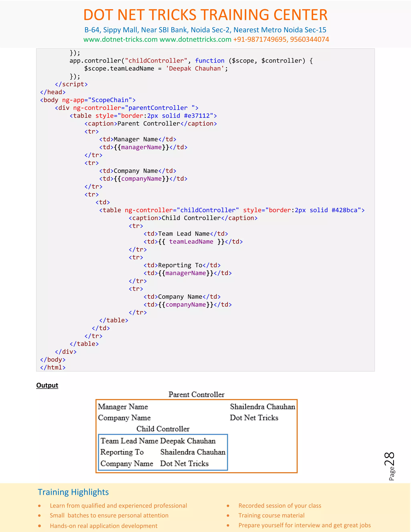Click the Shailendra Chauhan cell beside Manager Name
The height and width of the screenshot is (532, 411).
tap(262, 407)
